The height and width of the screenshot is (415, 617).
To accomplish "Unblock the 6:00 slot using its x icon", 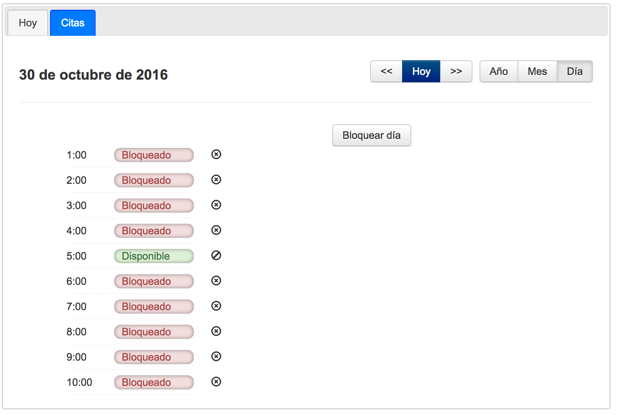I will [216, 280].
